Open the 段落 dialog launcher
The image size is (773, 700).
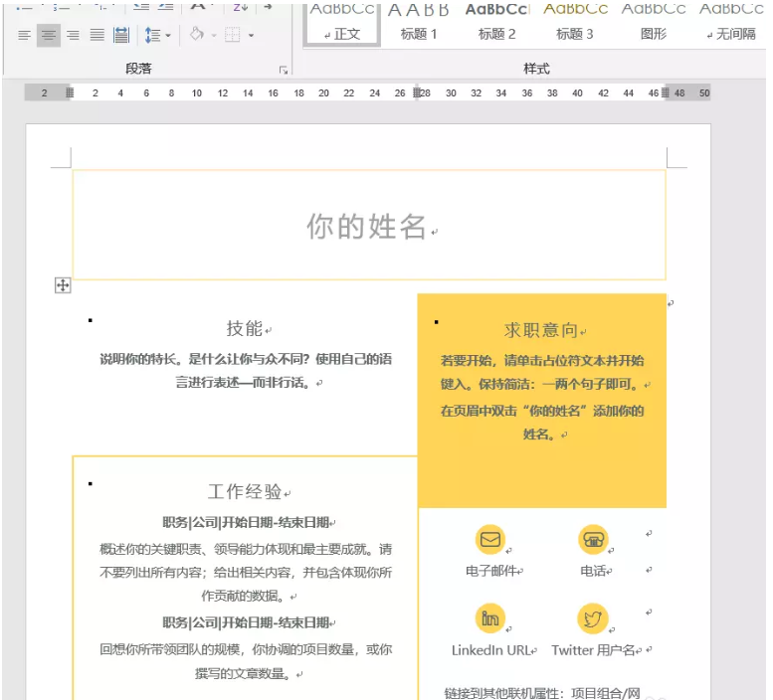pos(284,71)
